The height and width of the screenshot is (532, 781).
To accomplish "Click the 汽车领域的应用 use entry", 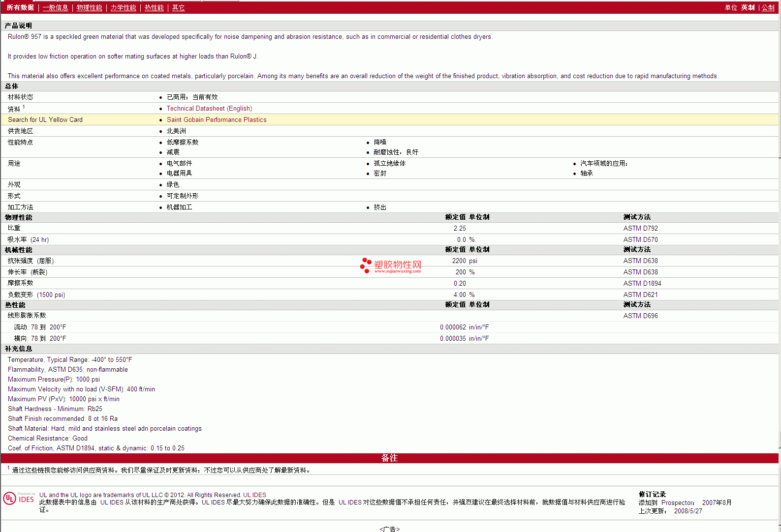I will pos(604,164).
